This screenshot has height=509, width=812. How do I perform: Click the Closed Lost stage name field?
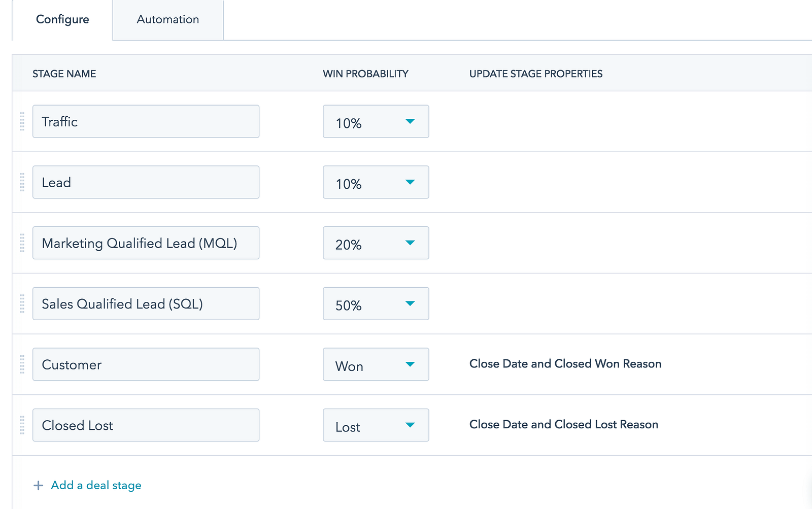coord(146,425)
